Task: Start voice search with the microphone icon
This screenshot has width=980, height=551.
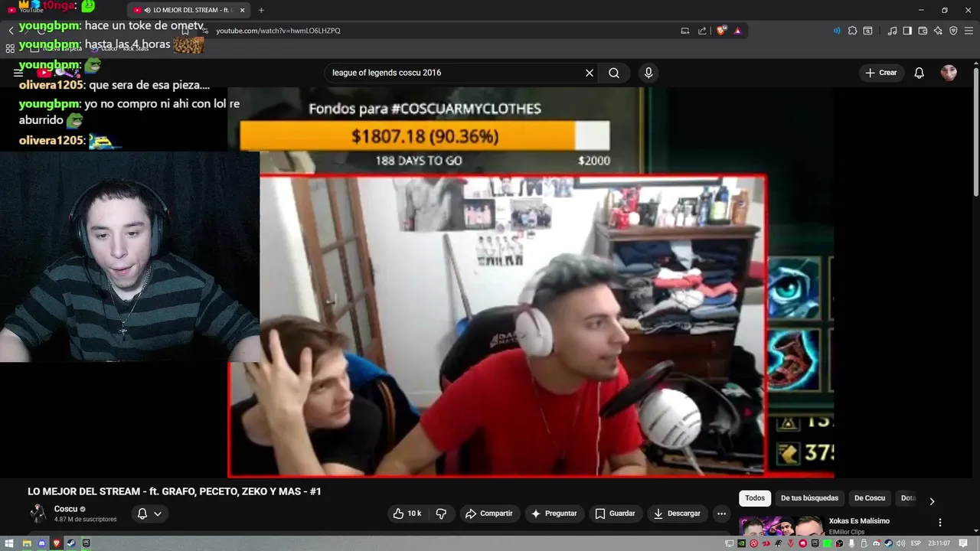Action: coord(648,73)
